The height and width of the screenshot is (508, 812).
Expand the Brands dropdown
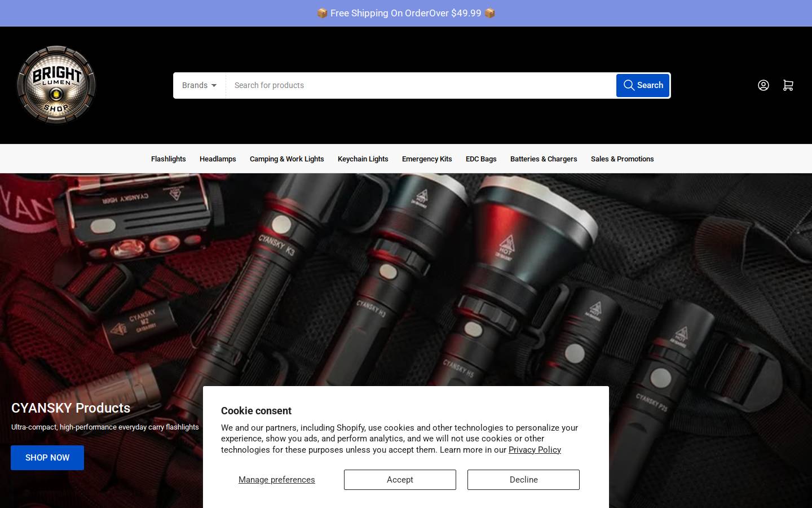click(200, 85)
